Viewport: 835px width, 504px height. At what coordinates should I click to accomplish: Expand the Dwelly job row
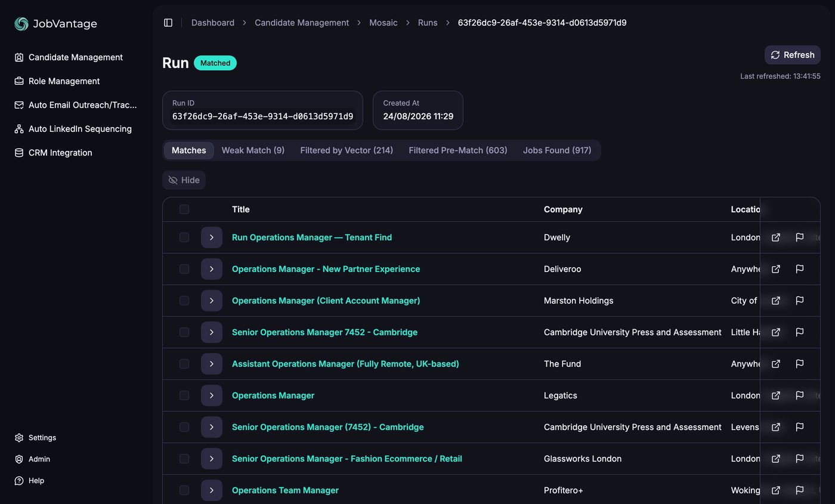(212, 237)
